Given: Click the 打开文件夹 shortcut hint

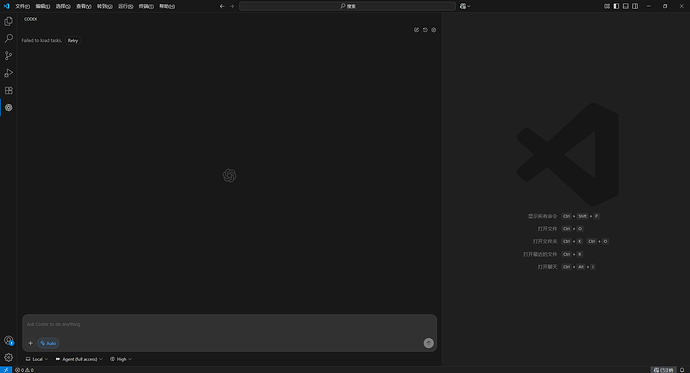Looking at the screenshot, I should click(x=545, y=241).
